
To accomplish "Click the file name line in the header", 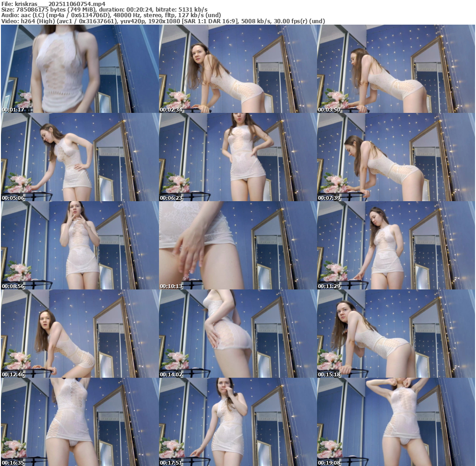I will 53,4.
